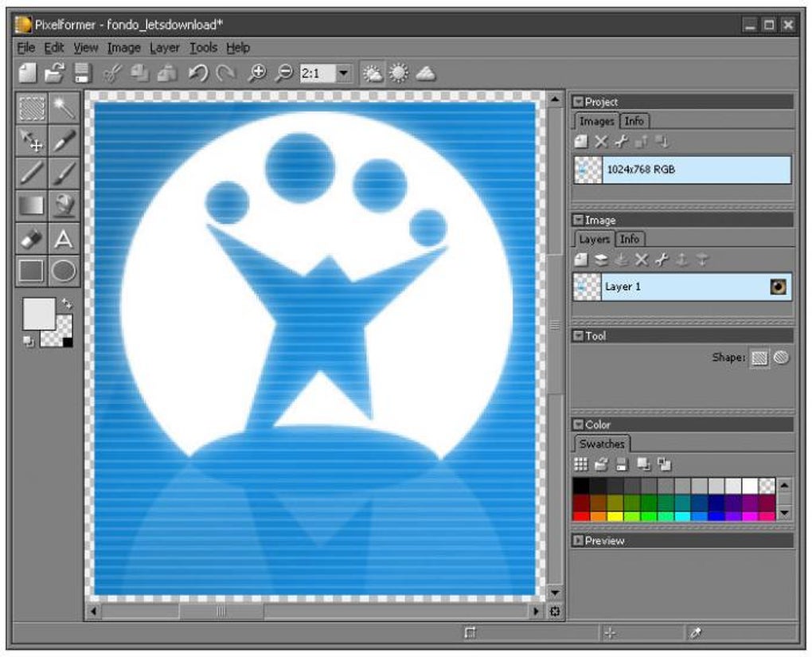Open image properties wrench in Project panel

click(x=621, y=142)
